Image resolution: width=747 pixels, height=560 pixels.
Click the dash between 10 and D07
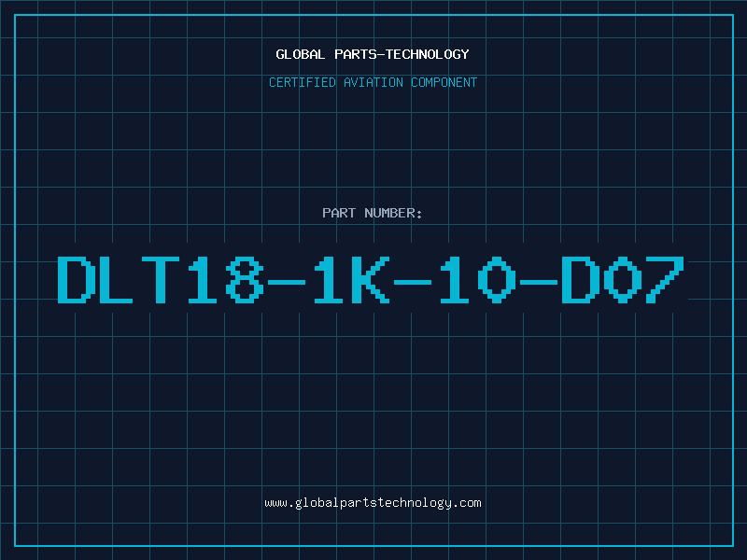tap(539, 283)
